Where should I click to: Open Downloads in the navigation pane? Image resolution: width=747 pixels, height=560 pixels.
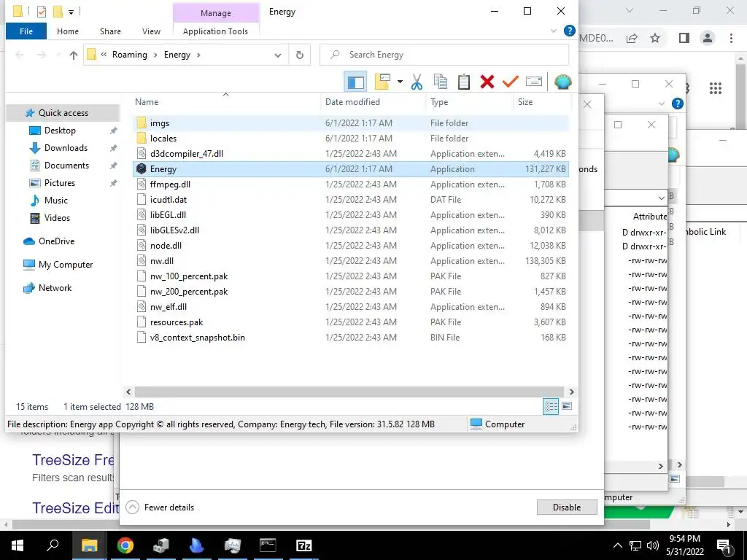(66, 148)
